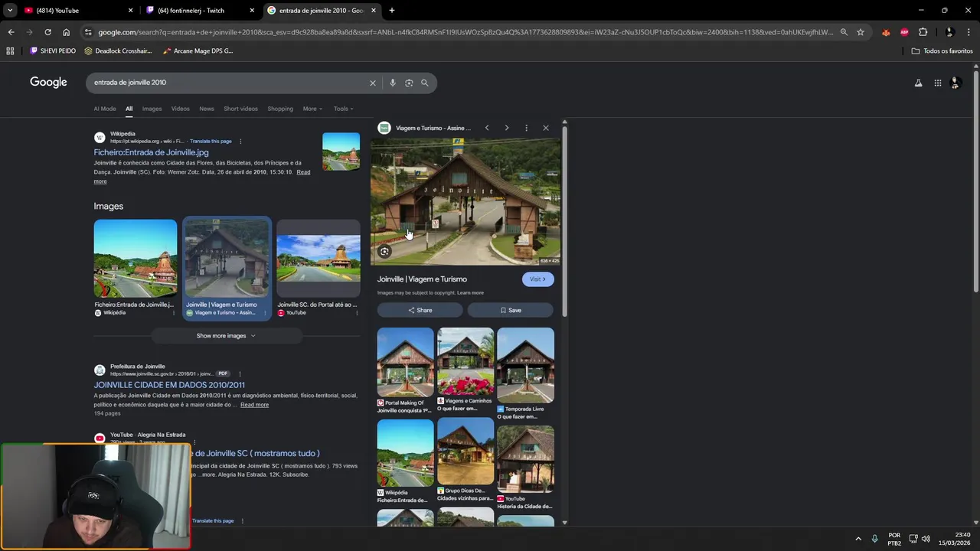Select the News search tab
Screen dimensions: 980x551
coord(207,109)
